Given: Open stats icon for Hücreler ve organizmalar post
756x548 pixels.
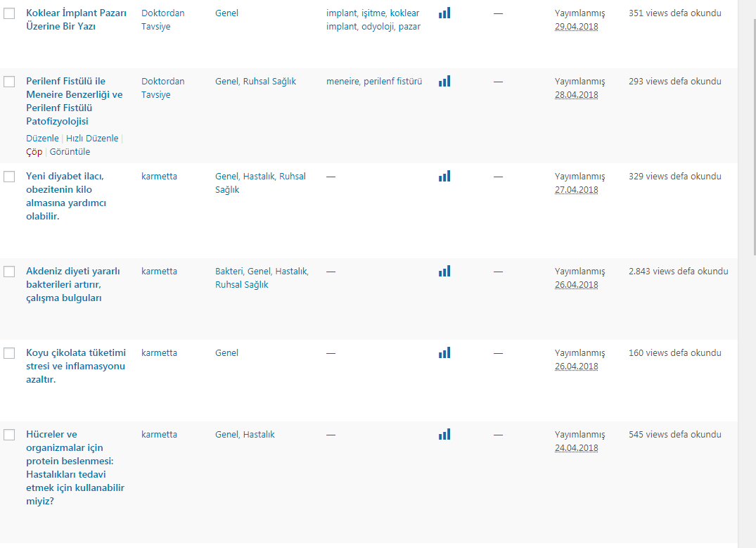Looking at the screenshot, I should [444, 434].
